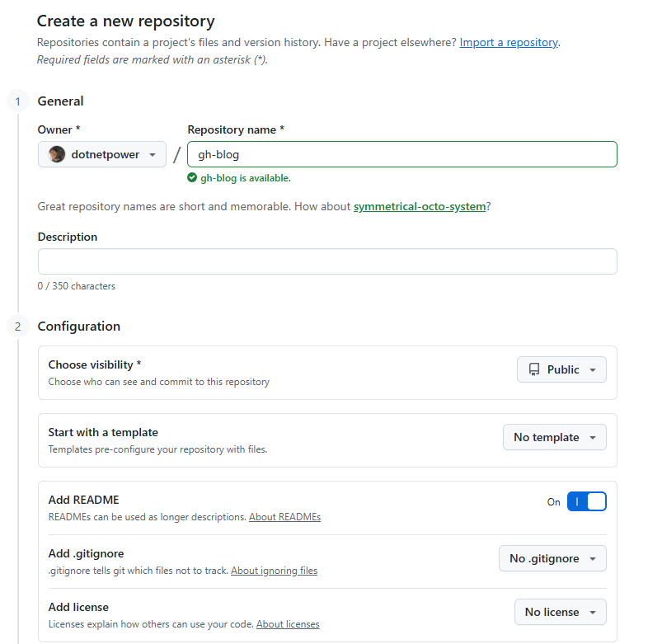The image size is (648, 644).
Task: Toggle the Add README switch off
Action: click(x=586, y=501)
